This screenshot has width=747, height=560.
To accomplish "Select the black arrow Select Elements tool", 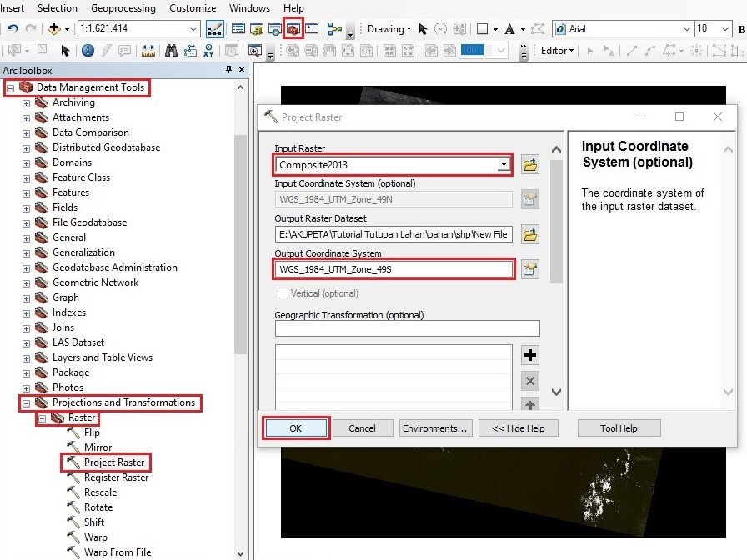I will click(65, 51).
